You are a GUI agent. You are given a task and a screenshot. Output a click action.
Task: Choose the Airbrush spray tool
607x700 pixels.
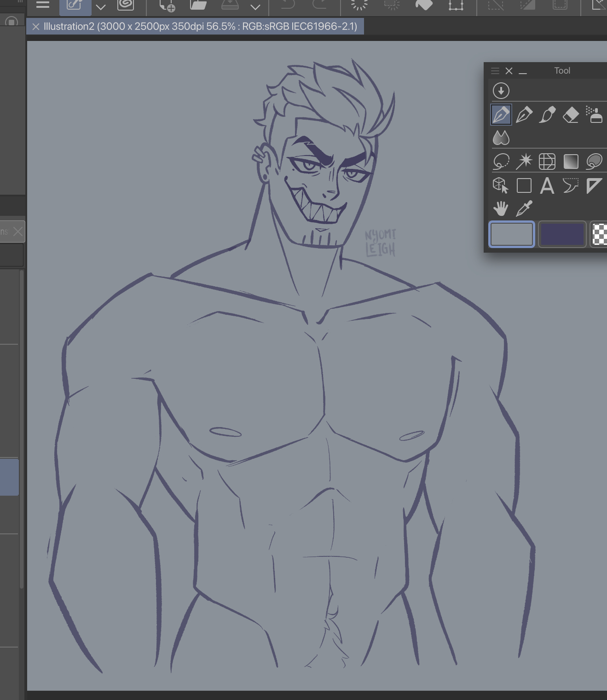(595, 115)
